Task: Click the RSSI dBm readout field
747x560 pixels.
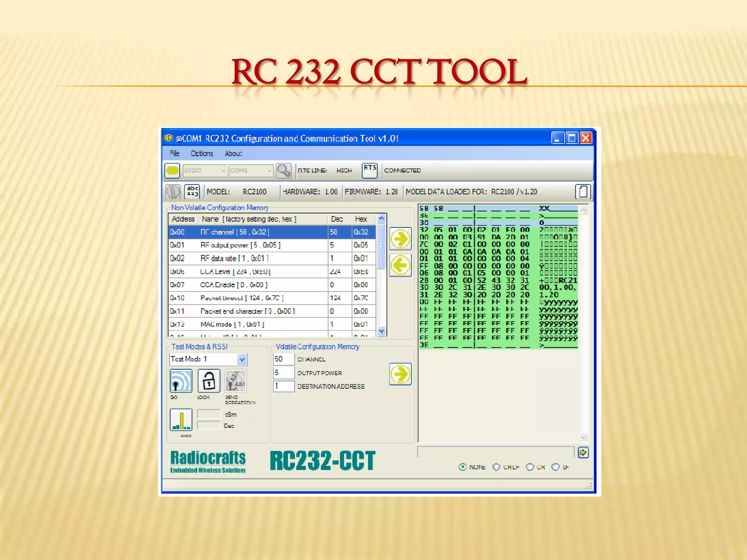Action: 209,414
